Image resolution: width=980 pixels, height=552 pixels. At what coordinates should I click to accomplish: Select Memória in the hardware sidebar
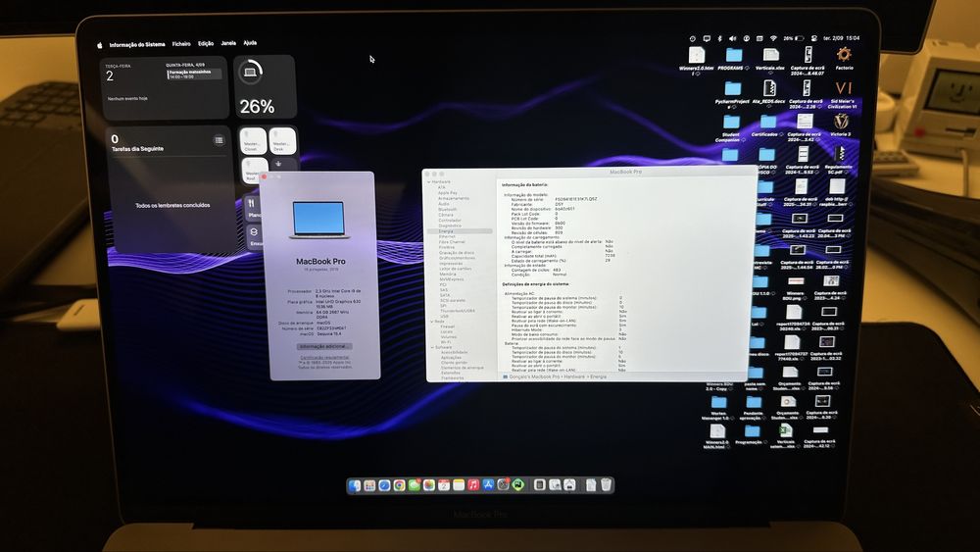448,274
